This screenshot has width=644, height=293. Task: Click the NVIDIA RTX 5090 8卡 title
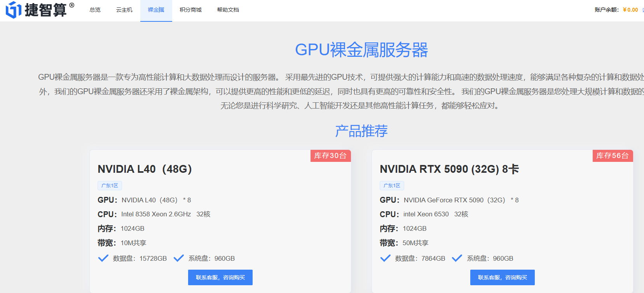coord(449,169)
